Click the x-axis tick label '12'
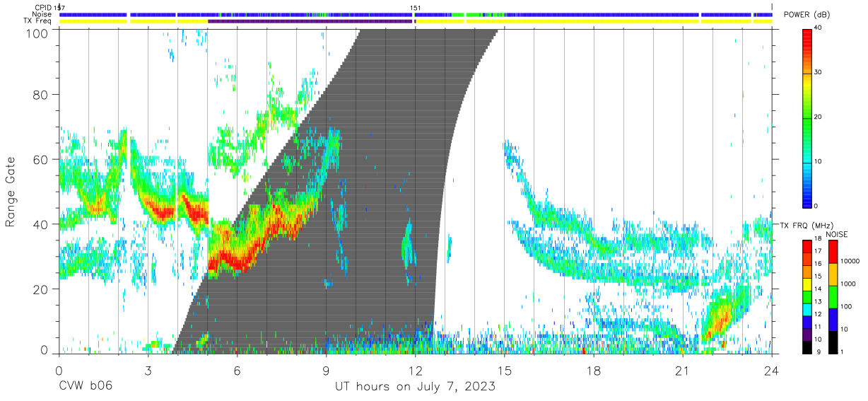Screen dimensions: 868x401 (x=415, y=371)
